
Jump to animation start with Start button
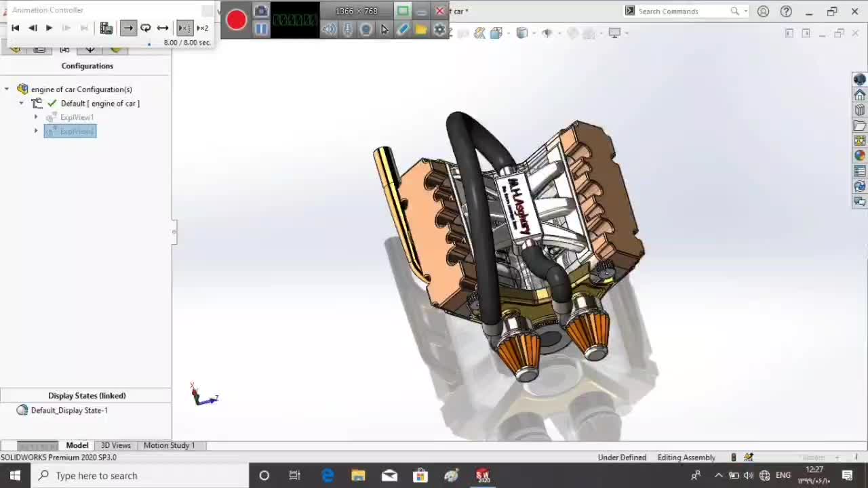pyautogui.click(x=15, y=28)
